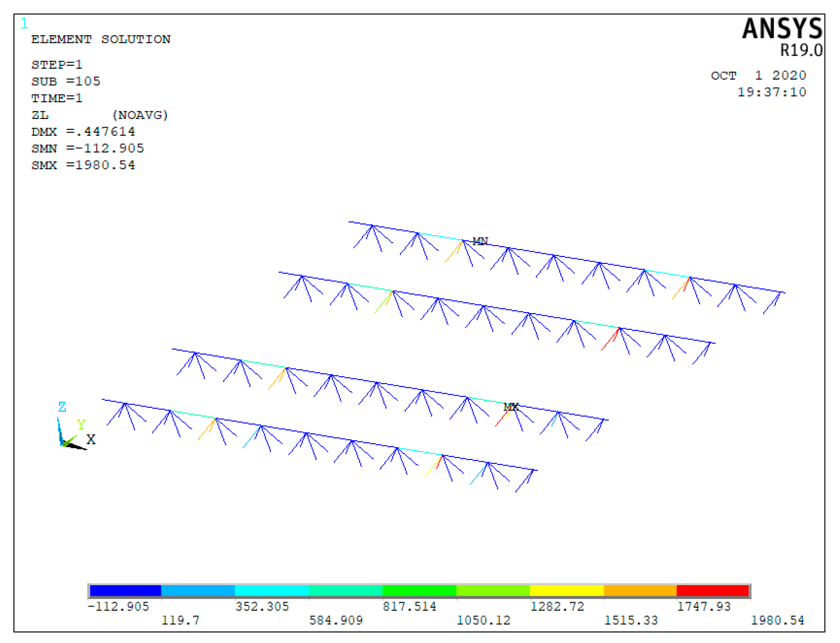Pick the yellow legend color band
The width and height of the screenshot is (840, 643).
coord(567,590)
